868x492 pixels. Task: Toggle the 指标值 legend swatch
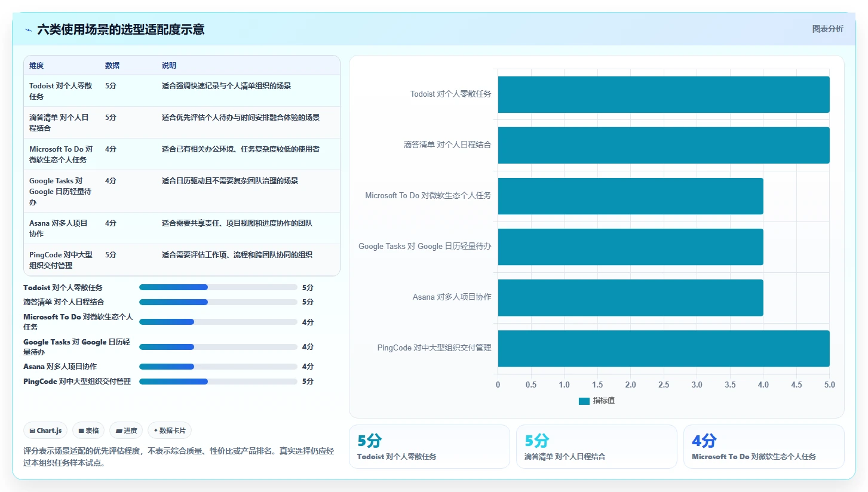point(584,401)
